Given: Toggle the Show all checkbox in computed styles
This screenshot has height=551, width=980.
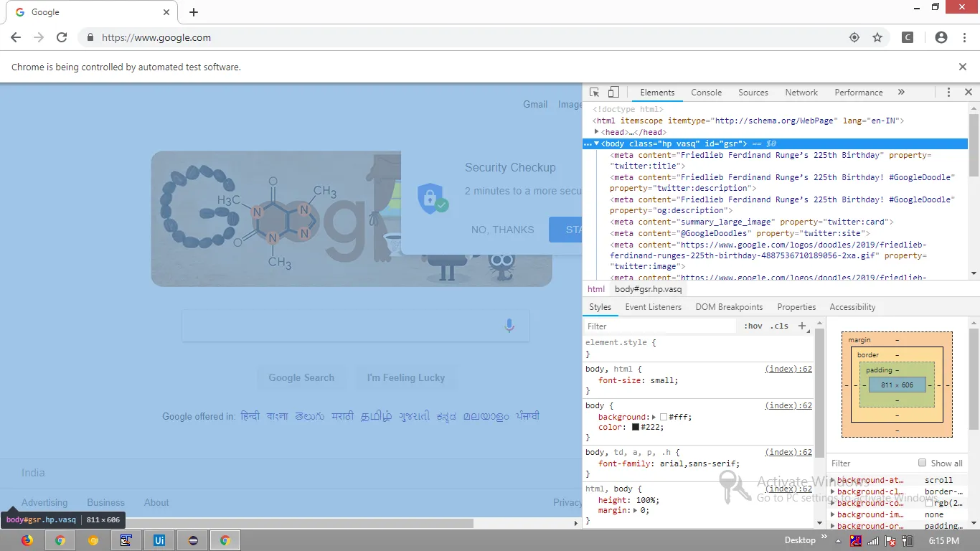Looking at the screenshot, I should click(923, 463).
